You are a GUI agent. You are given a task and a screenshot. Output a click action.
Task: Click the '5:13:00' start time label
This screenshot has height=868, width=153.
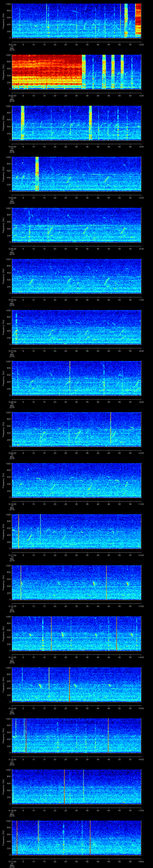pyautogui.click(x=12, y=657)
